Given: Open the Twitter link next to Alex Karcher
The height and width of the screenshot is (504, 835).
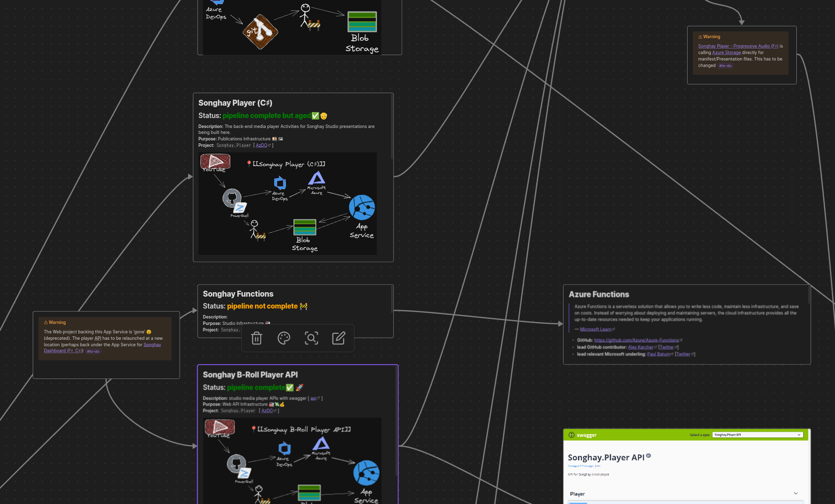Looking at the screenshot, I should click(668, 347).
